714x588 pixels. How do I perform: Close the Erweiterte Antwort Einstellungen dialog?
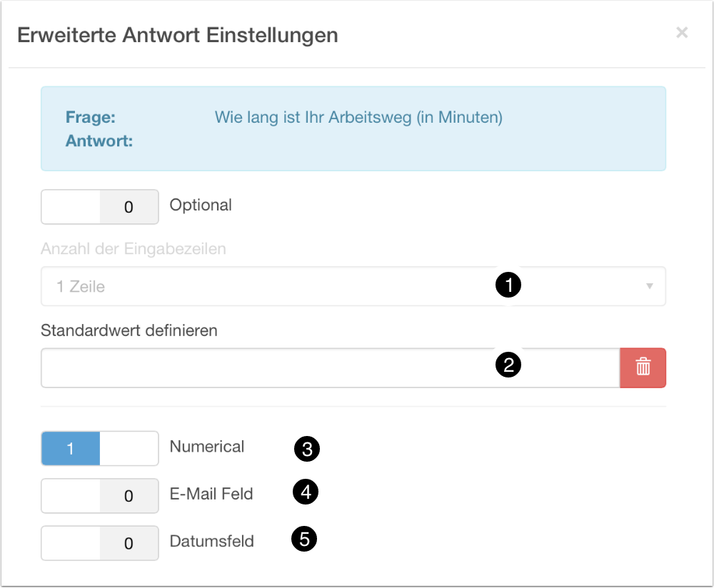[682, 33]
